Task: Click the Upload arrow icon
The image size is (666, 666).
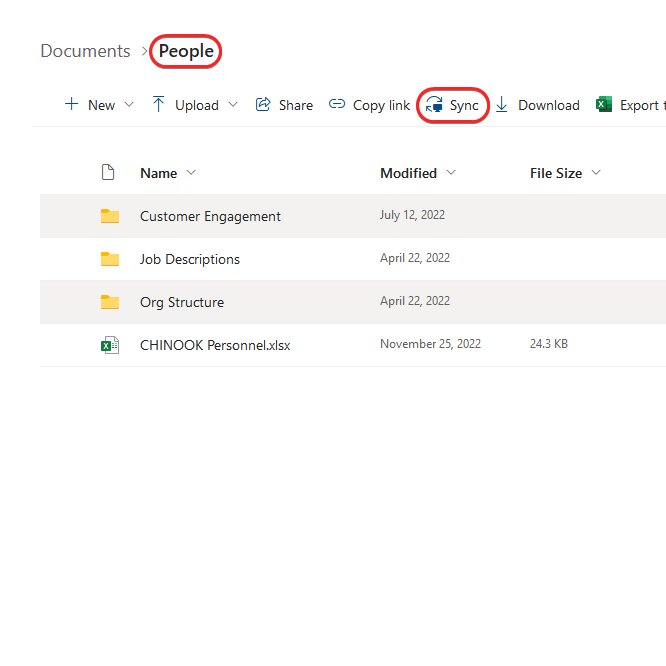Action: click(x=159, y=105)
